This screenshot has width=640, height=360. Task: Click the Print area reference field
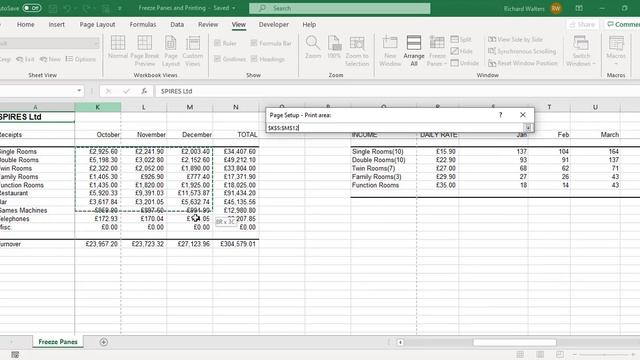(395, 128)
